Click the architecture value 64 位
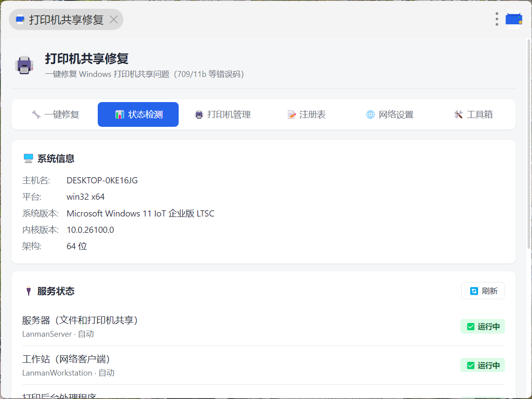The height and width of the screenshot is (399, 532). (x=77, y=246)
